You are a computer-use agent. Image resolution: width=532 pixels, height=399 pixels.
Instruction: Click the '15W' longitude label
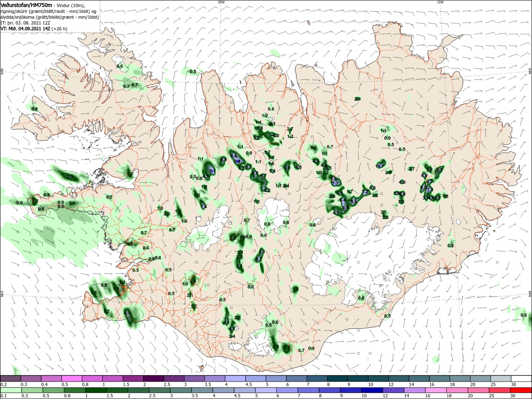pyautogui.click(x=440, y=2)
